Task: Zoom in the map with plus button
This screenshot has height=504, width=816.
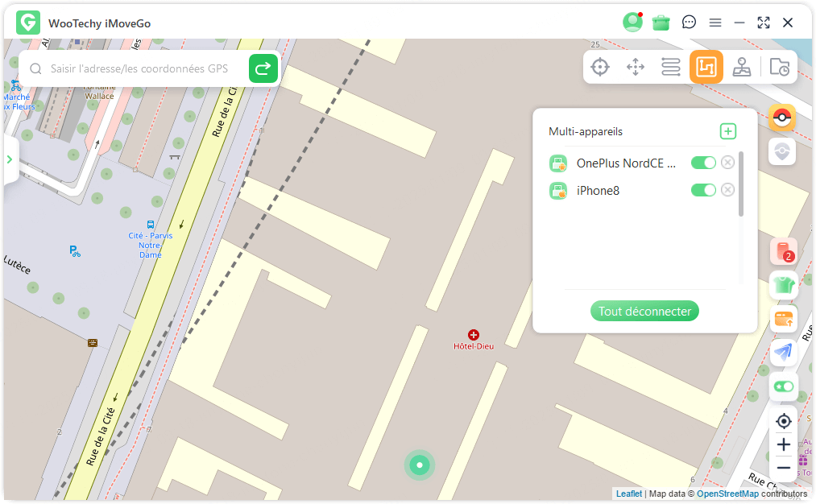Action: point(783,444)
